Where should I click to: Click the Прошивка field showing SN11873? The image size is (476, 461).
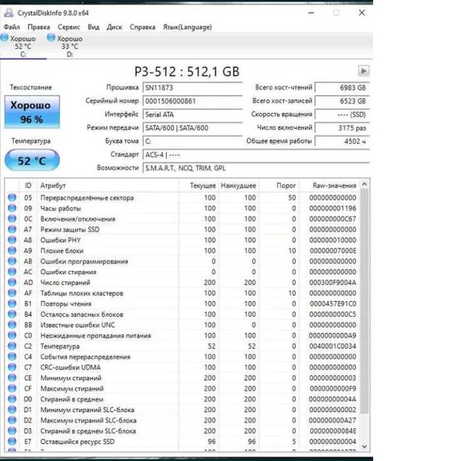click(193, 88)
